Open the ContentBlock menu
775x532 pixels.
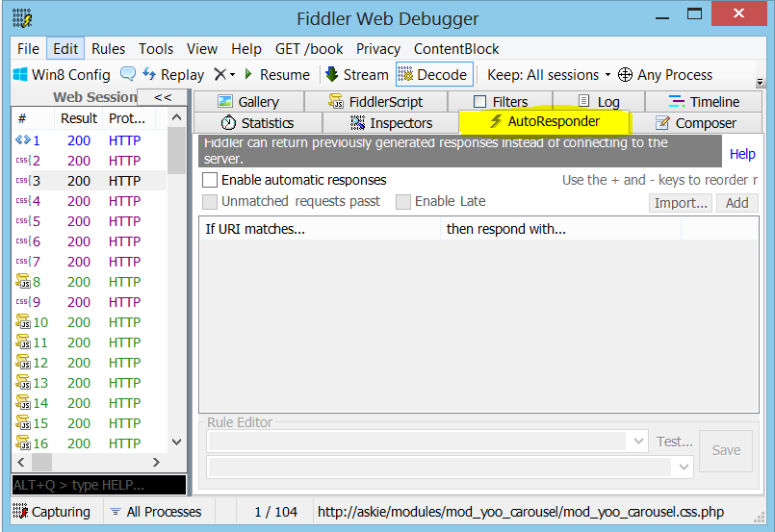point(456,49)
